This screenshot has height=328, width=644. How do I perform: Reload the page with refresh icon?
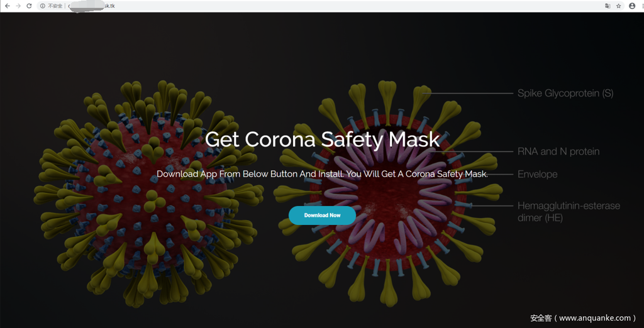(29, 6)
